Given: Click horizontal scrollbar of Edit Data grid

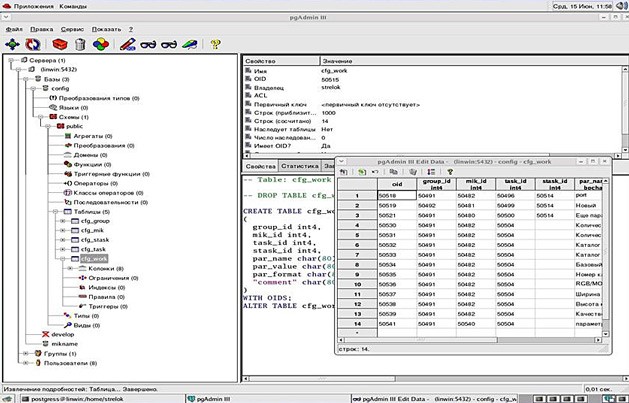Looking at the screenshot, I should (x=469, y=340).
